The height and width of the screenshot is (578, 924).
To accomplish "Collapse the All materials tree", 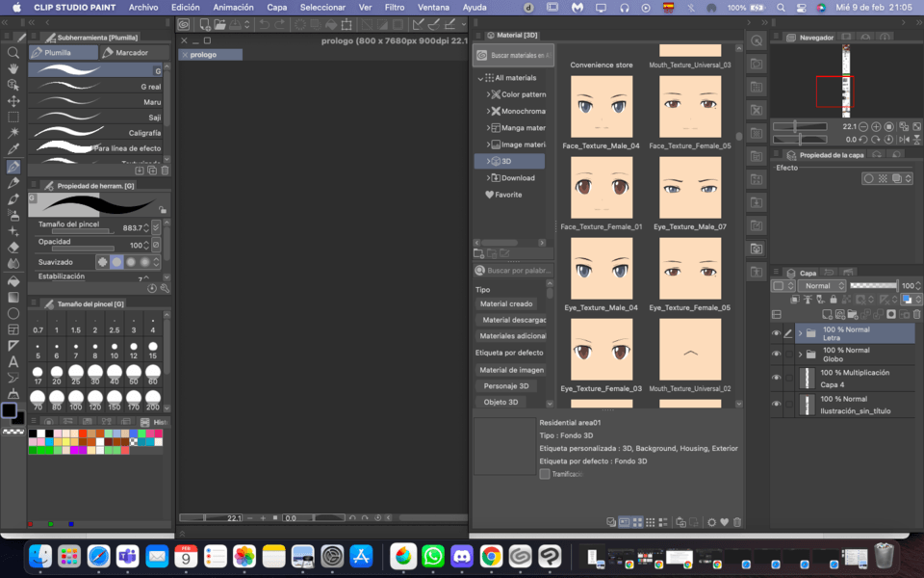I will 480,78.
